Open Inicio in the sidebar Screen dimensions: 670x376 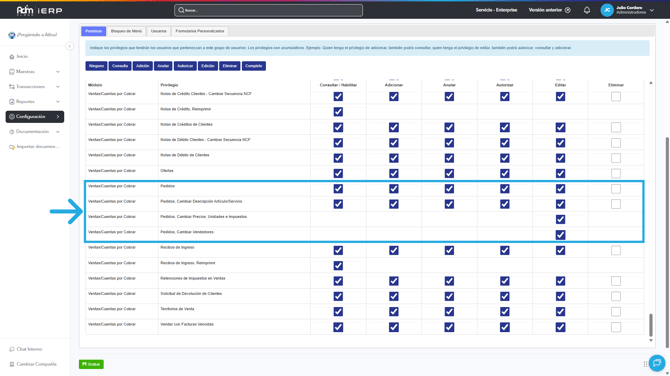click(22, 56)
